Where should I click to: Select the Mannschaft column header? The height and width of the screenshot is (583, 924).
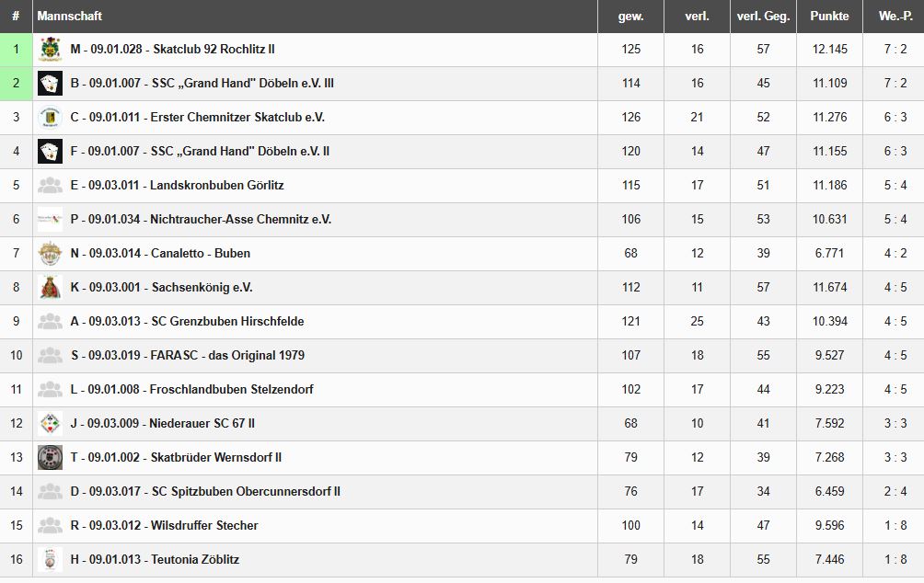70,17
